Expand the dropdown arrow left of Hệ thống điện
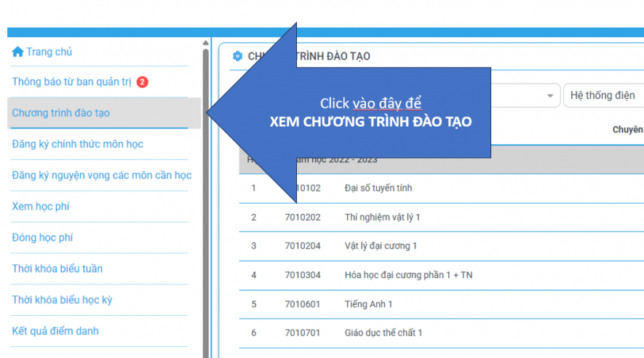644x358 pixels. tap(550, 96)
